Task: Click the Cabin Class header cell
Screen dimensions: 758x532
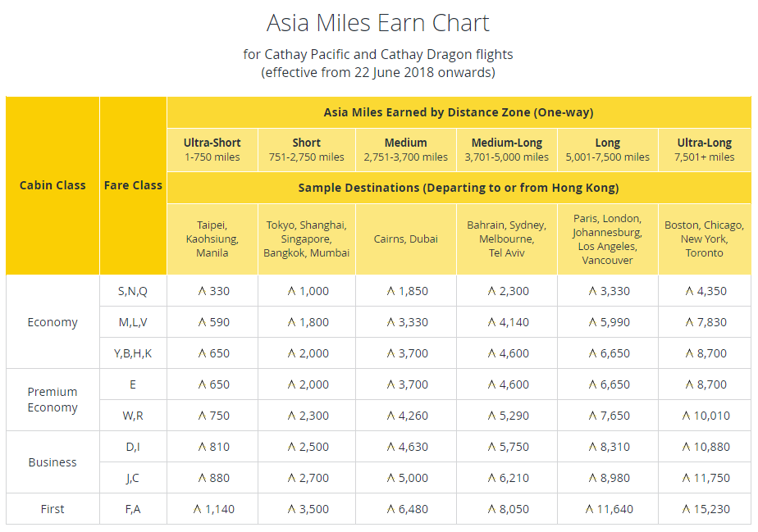Action: click(x=53, y=185)
